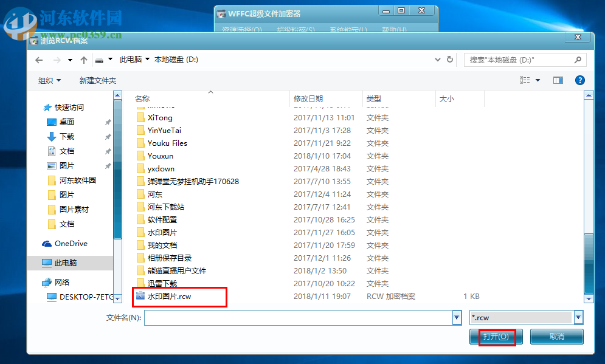Click the search magnifier icon
Image resolution: width=605 pixels, height=364 pixels.
578,60
